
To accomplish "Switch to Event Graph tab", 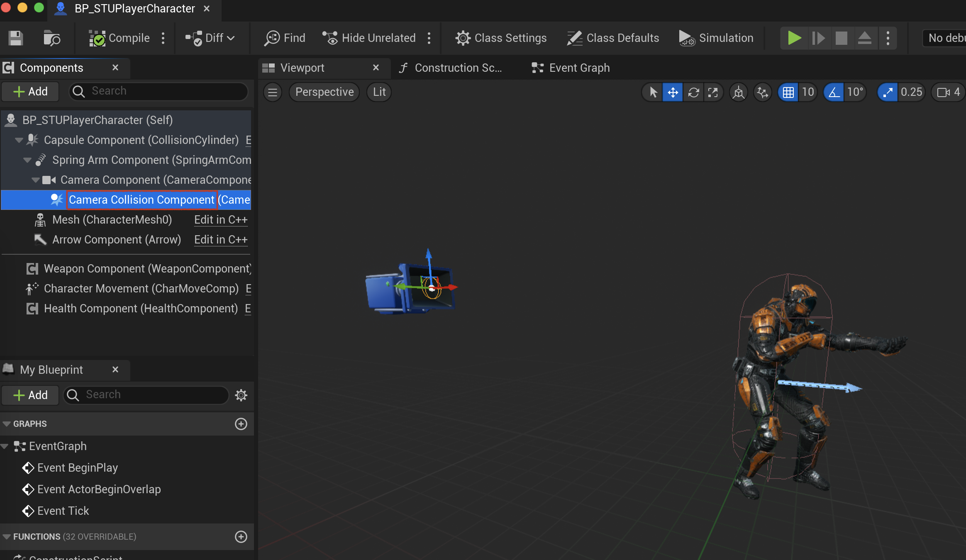I will click(571, 68).
